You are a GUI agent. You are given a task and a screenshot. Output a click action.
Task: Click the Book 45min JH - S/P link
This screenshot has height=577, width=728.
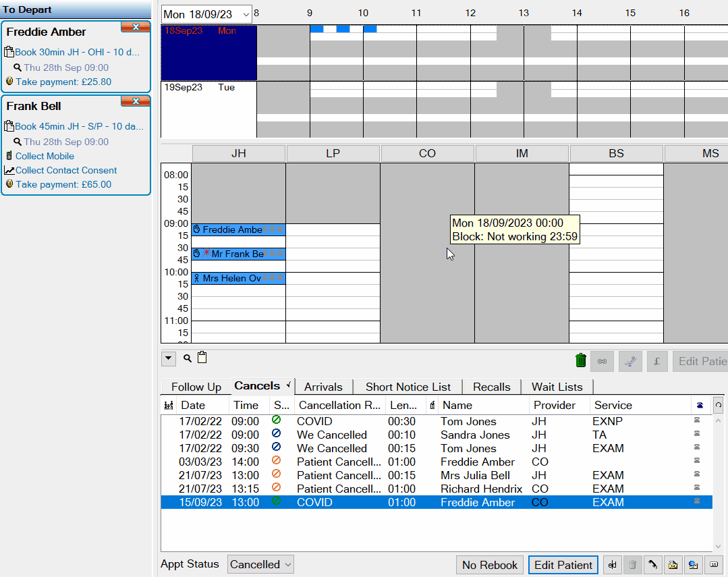[80, 126]
